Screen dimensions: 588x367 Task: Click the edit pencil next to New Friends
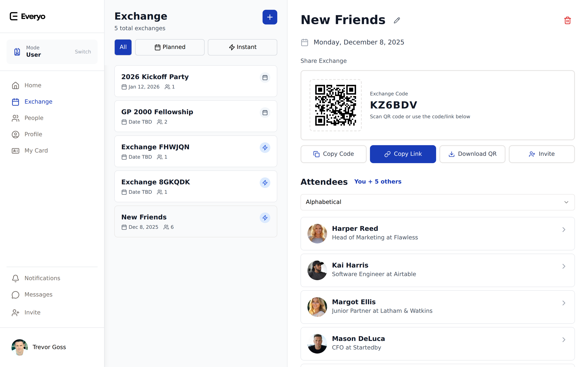click(397, 20)
